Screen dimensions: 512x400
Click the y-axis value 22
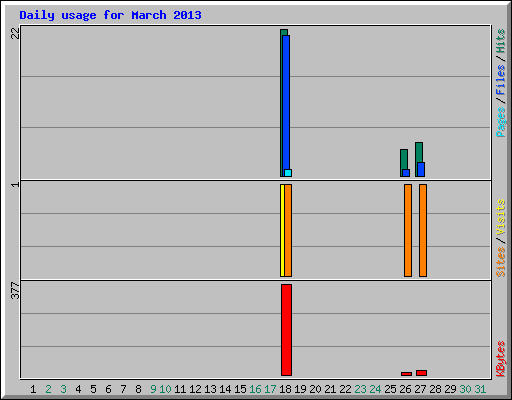tap(15, 33)
